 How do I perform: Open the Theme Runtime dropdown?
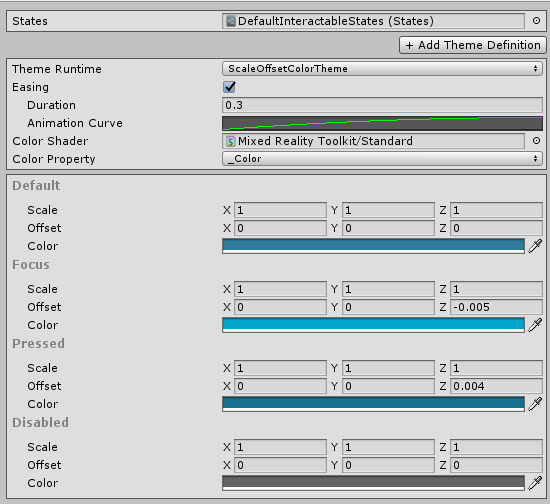[382, 68]
